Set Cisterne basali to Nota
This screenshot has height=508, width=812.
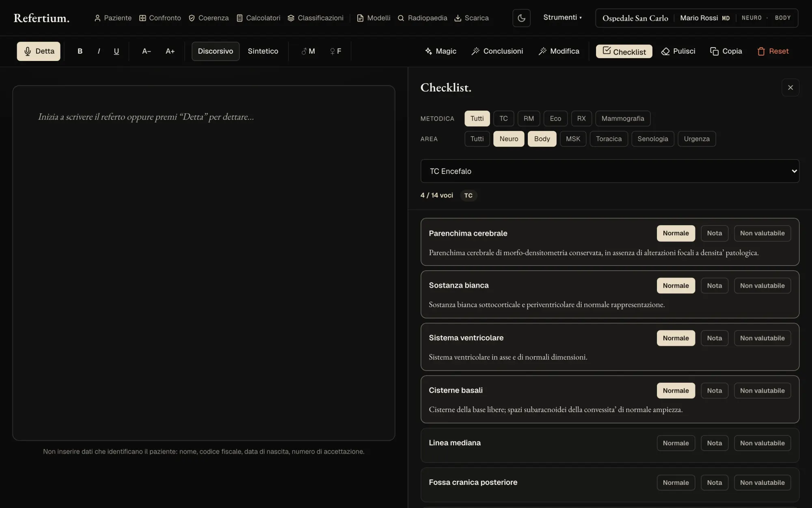(714, 391)
